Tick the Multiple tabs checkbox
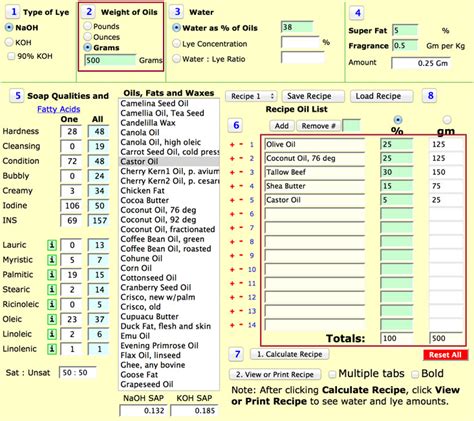The width and height of the screenshot is (474, 421). click(x=332, y=374)
